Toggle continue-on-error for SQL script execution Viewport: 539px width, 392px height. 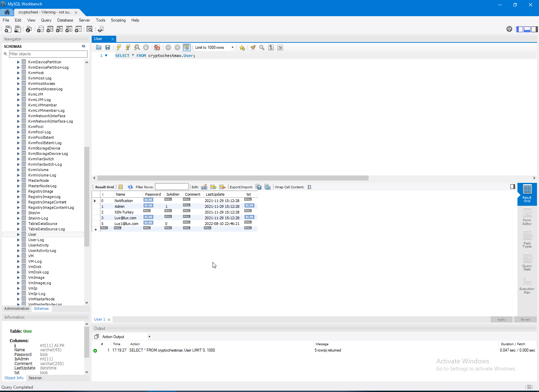[157, 47]
